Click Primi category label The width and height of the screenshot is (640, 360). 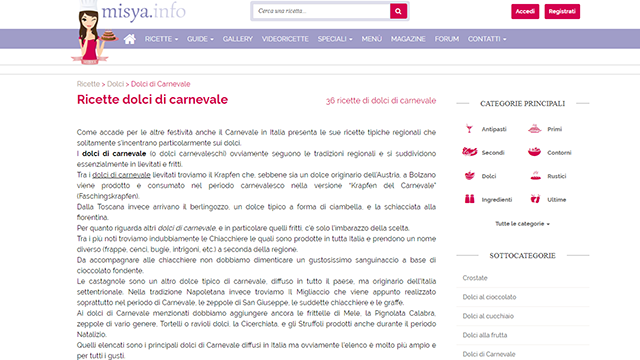point(554,129)
